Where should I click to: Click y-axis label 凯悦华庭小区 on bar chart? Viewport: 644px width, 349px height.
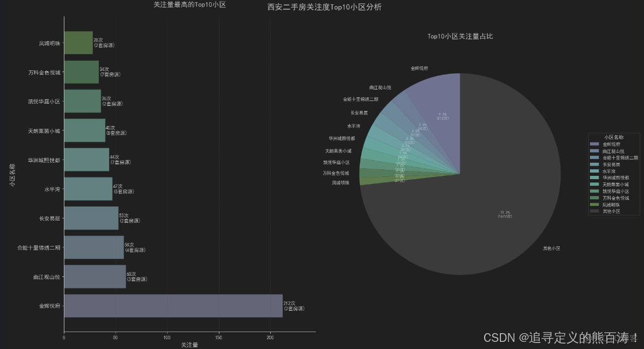click(x=44, y=101)
